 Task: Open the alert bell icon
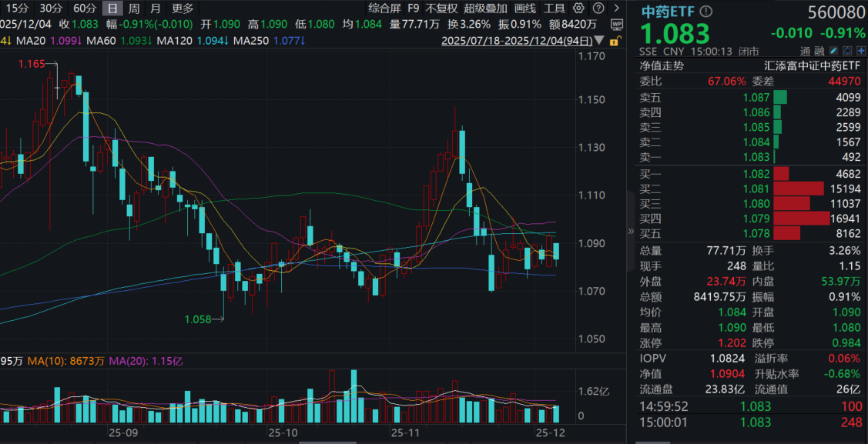(x=848, y=49)
